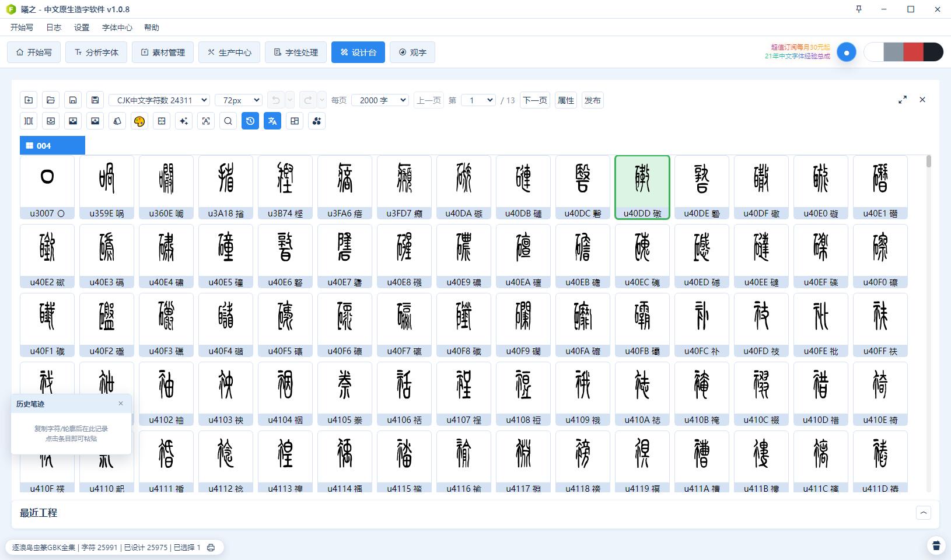
Task: Click the eraser shape icon
Action: point(117,121)
